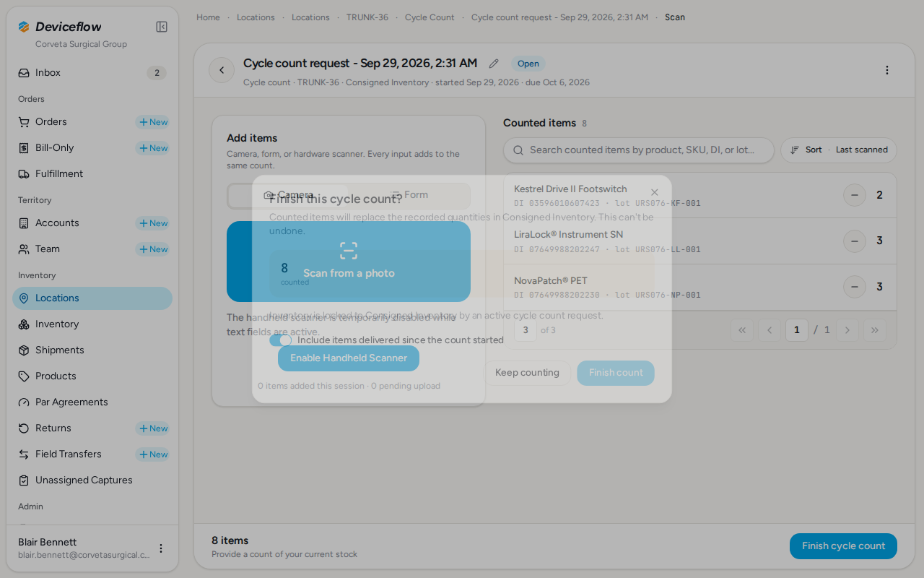Switch to the Form tab

pyautogui.click(x=409, y=195)
